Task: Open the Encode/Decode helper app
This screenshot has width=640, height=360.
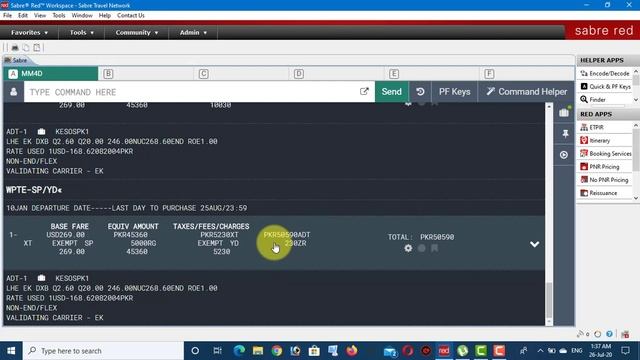Action: (604, 73)
